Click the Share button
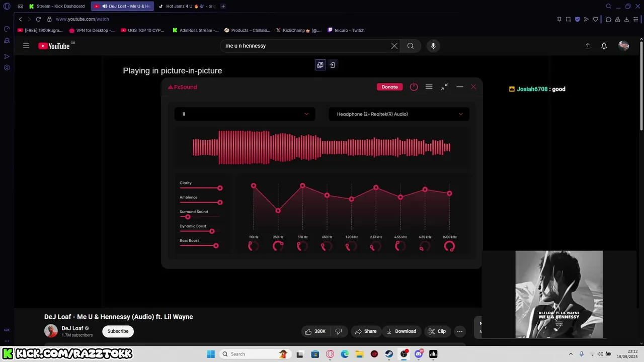 click(365, 331)
